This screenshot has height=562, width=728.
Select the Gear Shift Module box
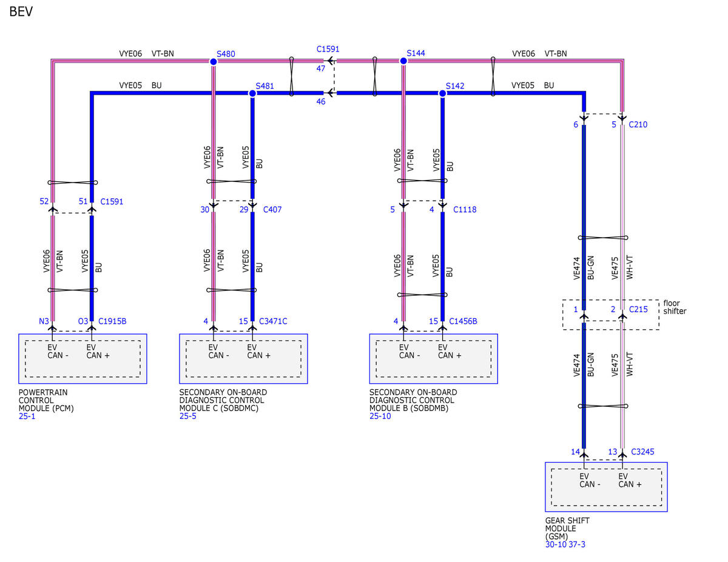click(606, 487)
